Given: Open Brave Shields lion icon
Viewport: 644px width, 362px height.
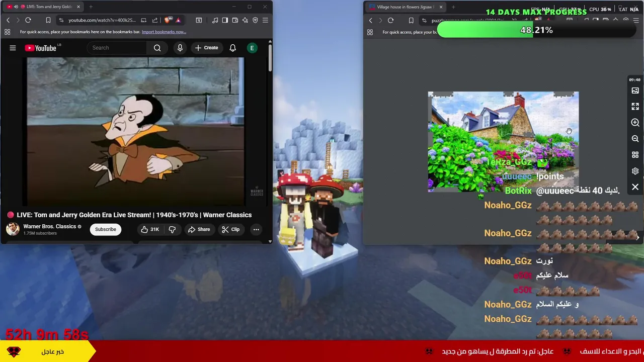Looking at the screenshot, I should (167, 20).
